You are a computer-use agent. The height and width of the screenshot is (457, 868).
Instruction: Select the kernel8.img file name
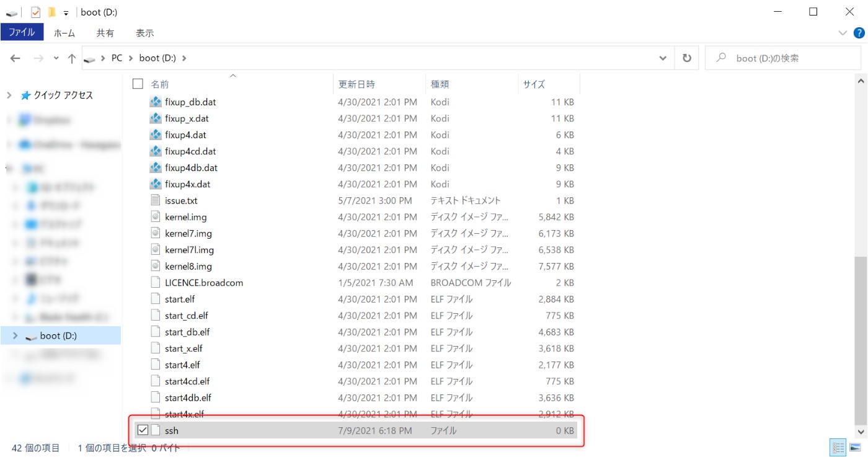188,266
